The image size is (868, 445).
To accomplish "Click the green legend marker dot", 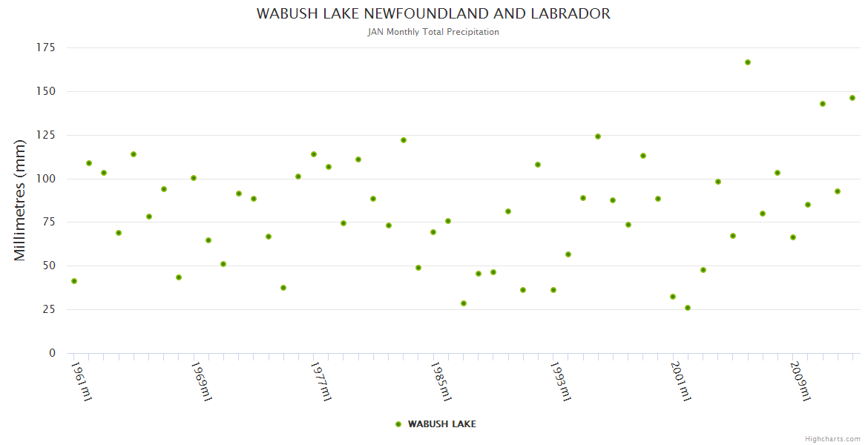I will pos(398,424).
